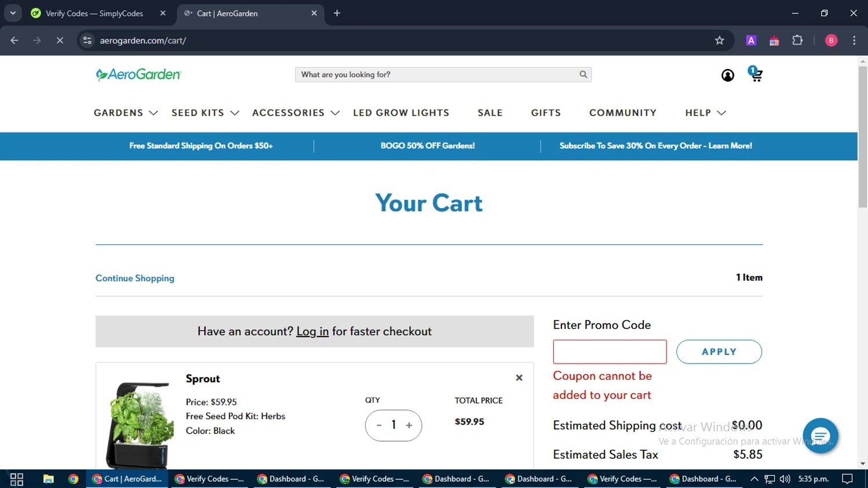Click the 'Color: Black' text
The image size is (868, 488).
click(x=210, y=431)
